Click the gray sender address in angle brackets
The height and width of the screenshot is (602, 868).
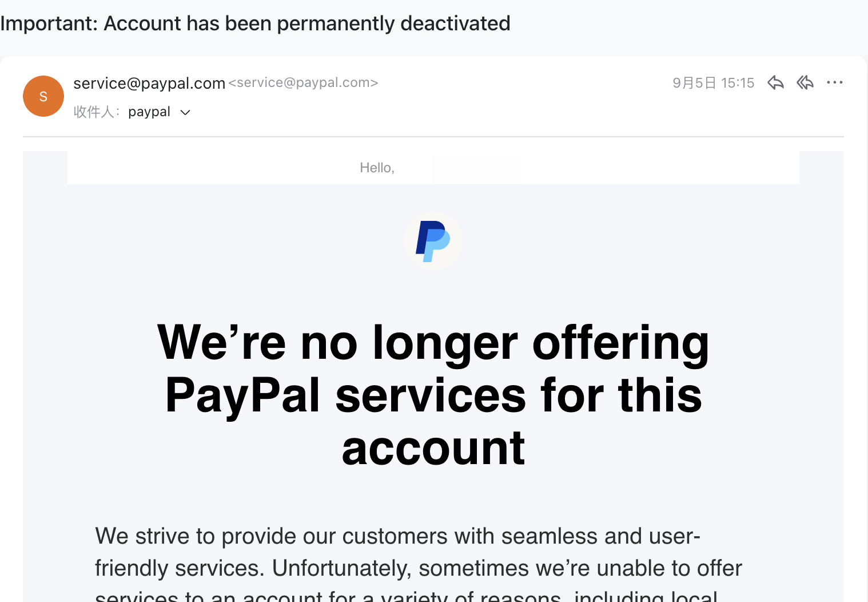[303, 83]
